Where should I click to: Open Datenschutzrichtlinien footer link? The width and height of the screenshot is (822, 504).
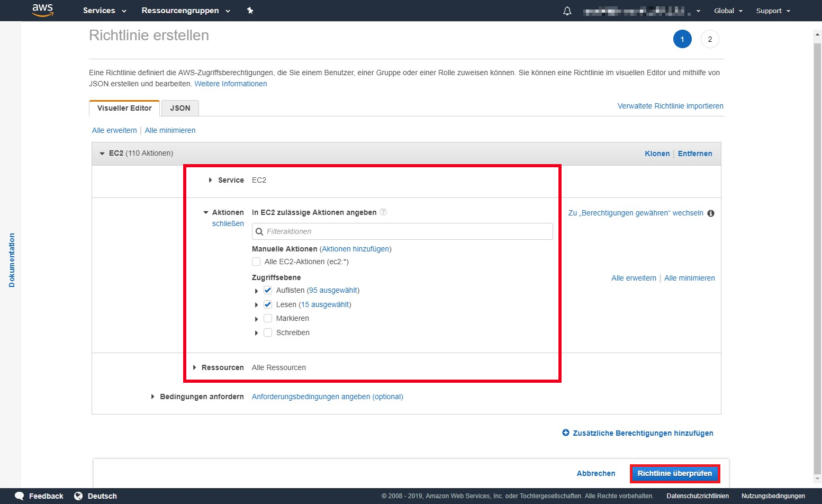(x=698, y=496)
